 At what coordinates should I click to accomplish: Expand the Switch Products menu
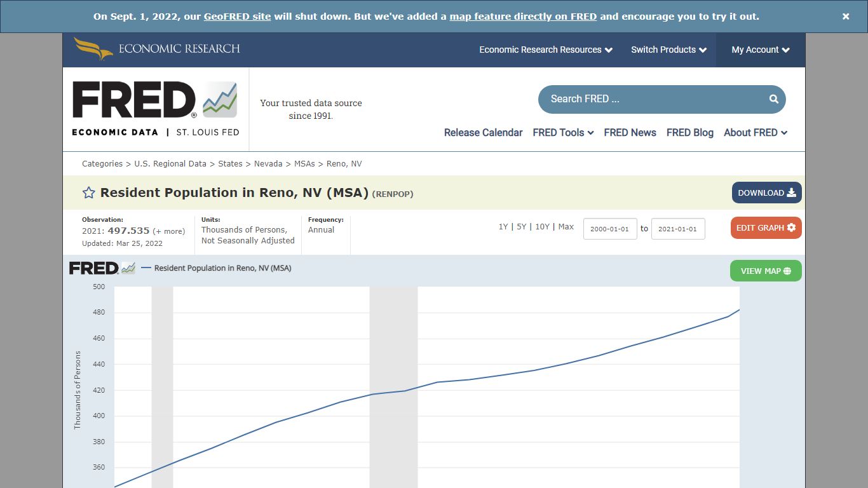click(x=668, y=50)
